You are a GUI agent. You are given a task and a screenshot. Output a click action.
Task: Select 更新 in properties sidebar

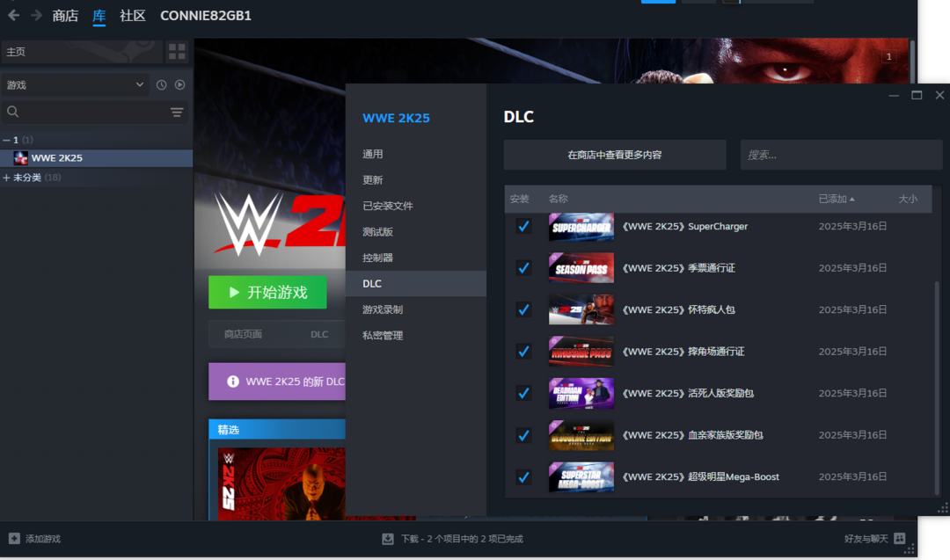415,180
